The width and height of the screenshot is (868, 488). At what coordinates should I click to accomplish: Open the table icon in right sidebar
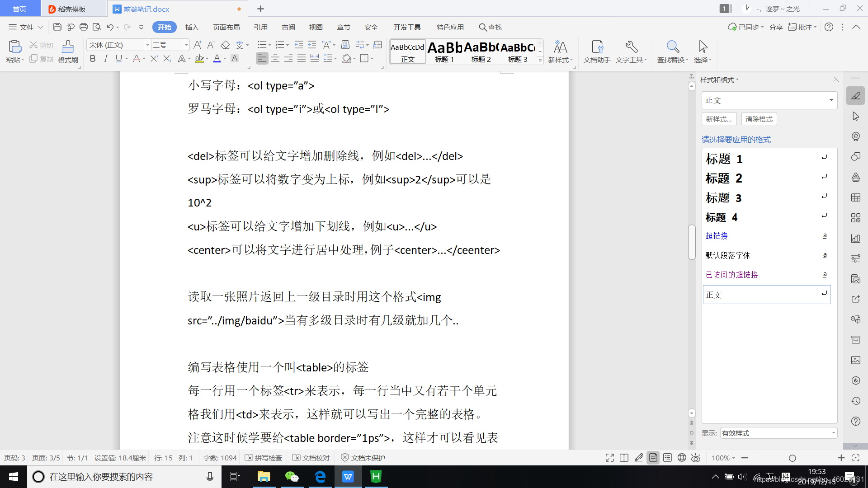point(856,197)
